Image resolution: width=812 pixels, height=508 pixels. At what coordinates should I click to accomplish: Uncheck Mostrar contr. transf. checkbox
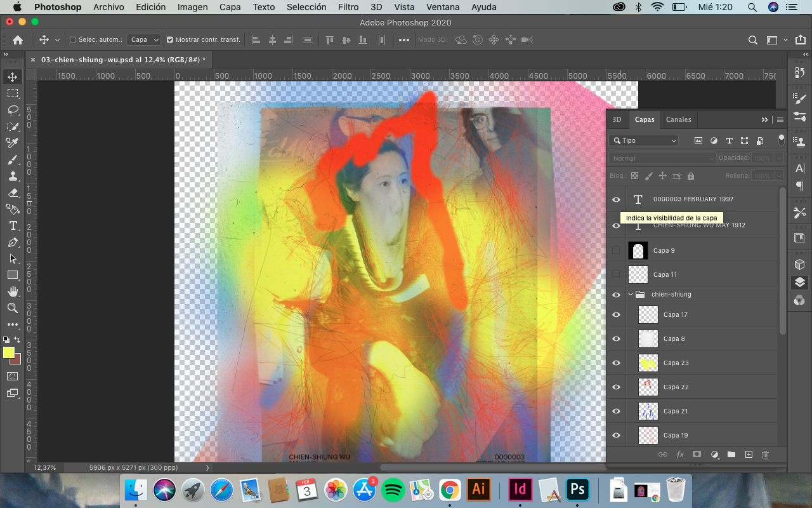coord(170,40)
